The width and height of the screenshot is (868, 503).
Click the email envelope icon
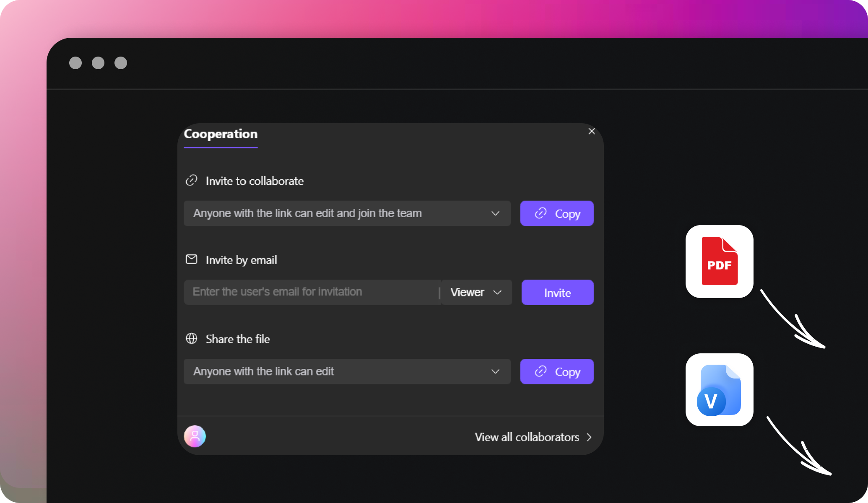tap(192, 259)
